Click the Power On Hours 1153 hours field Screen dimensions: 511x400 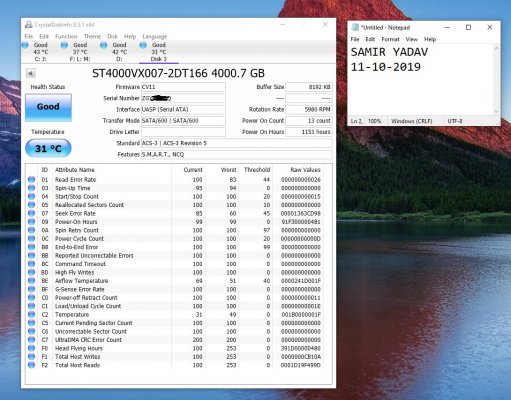point(309,132)
